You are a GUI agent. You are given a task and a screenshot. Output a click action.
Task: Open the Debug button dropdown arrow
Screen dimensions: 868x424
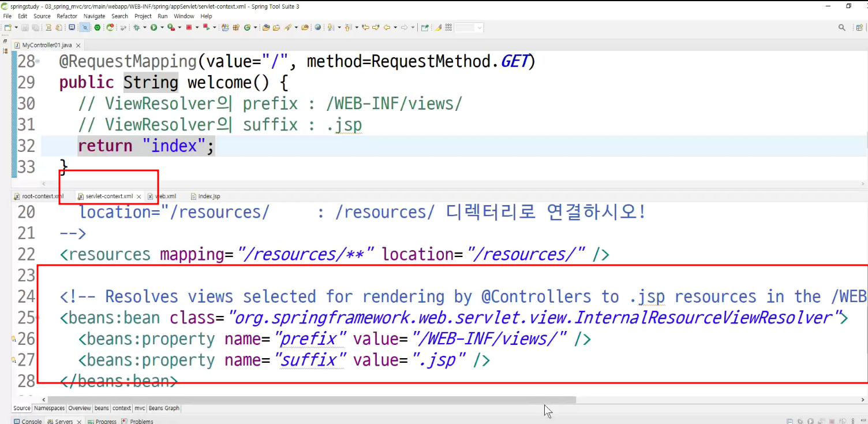pyautogui.click(x=144, y=27)
